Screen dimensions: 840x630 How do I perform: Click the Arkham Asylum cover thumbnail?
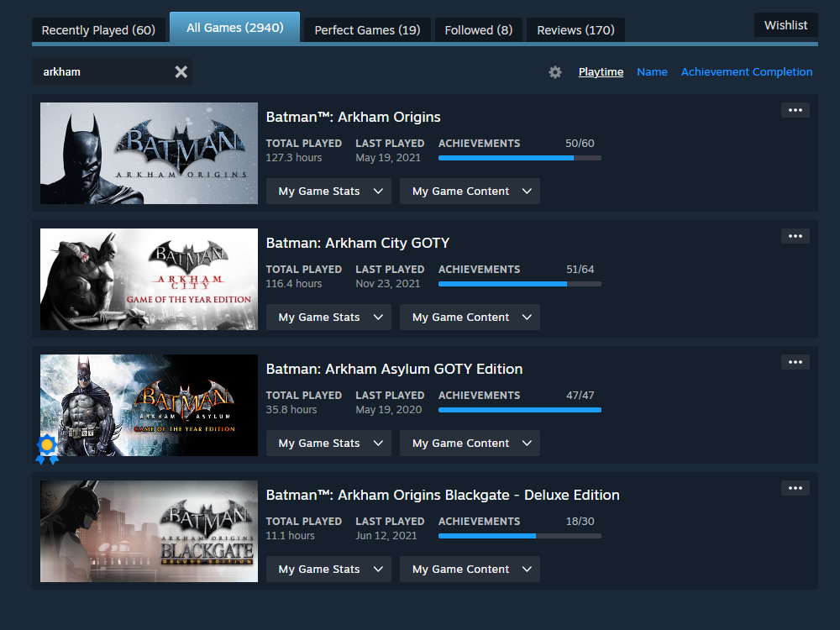[x=149, y=405]
